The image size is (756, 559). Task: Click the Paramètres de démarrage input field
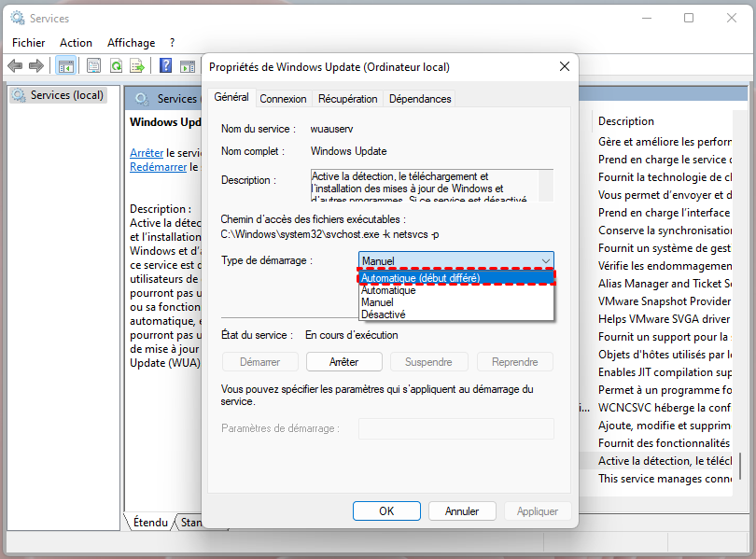(456, 428)
